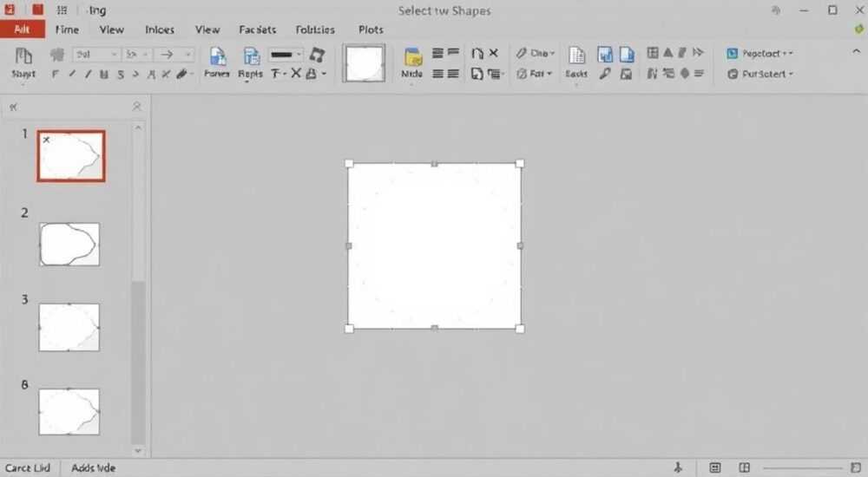Open the arrow style dropdown
The image size is (868, 477).
click(174, 55)
